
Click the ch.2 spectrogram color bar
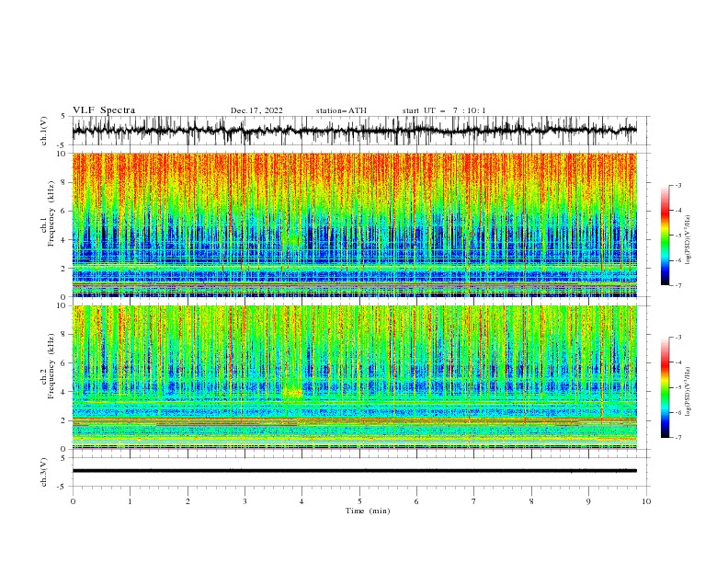click(x=665, y=387)
